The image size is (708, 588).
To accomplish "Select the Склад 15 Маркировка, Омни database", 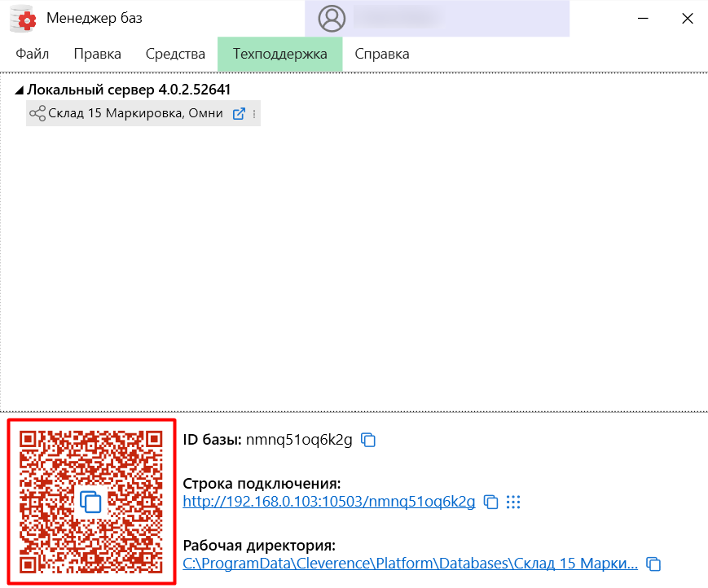I will point(143,113).
